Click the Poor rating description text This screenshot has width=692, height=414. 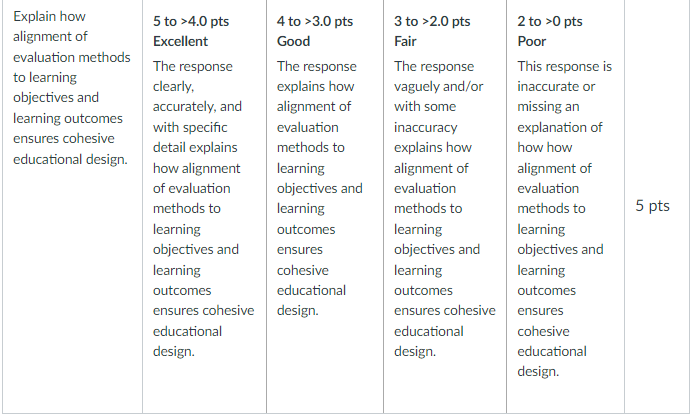564,219
